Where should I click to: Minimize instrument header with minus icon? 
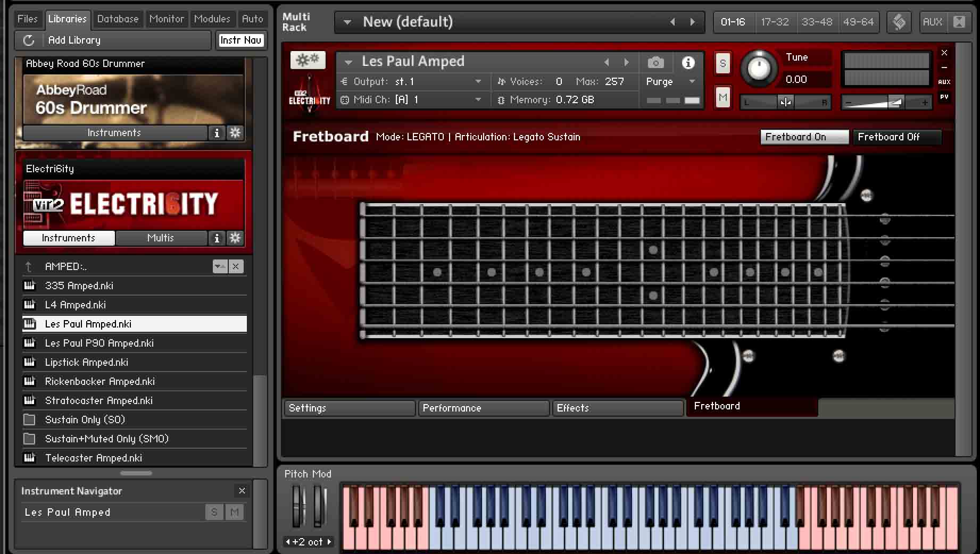(944, 68)
